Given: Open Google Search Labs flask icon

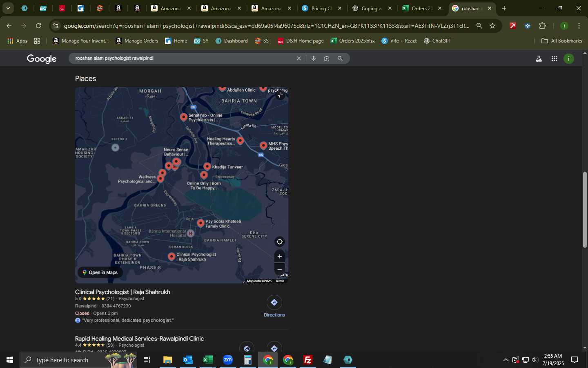Looking at the screenshot, I should click(539, 59).
